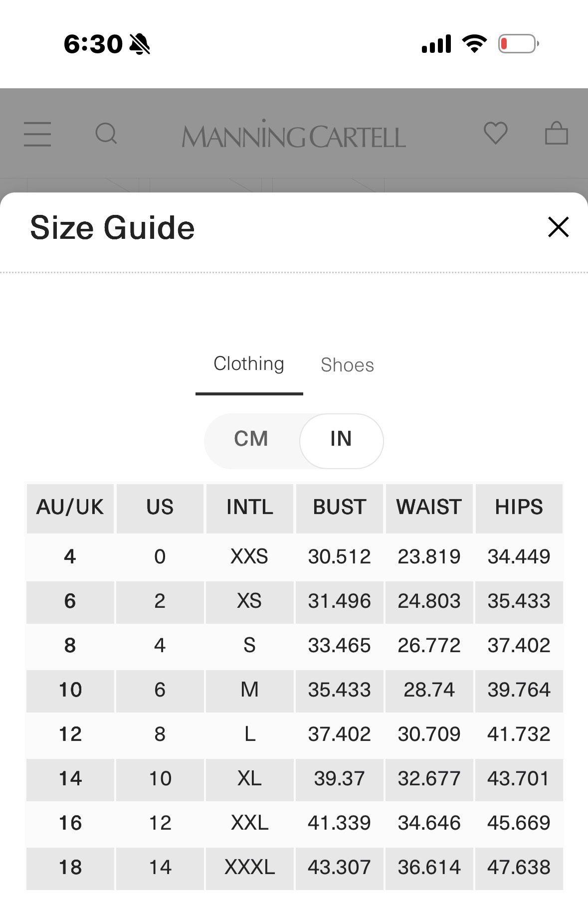
Task: Tap the Manning Cartell logo
Action: click(294, 135)
